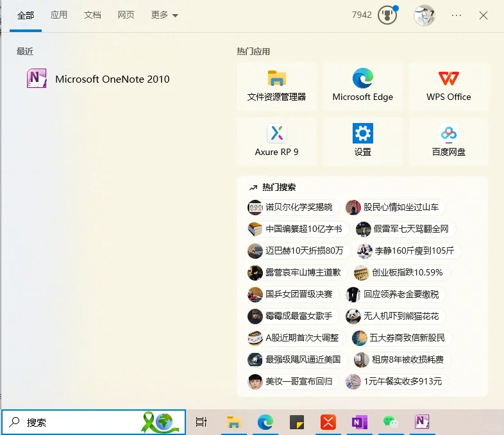504x435 pixels.
Task: Switch to the 应用 tab
Action: click(x=59, y=15)
